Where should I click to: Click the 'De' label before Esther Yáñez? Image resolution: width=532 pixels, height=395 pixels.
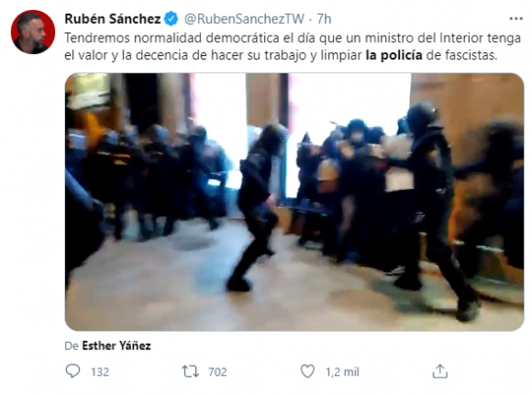(x=72, y=346)
